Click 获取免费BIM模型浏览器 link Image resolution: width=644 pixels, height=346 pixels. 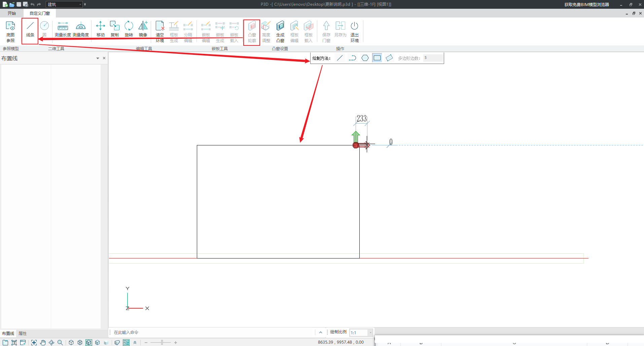(x=587, y=4)
